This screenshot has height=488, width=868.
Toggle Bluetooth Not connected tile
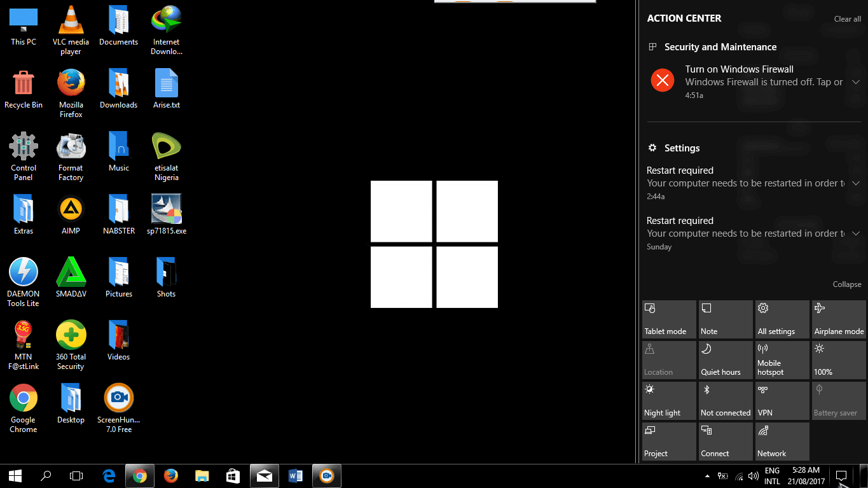(x=726, y=401)
